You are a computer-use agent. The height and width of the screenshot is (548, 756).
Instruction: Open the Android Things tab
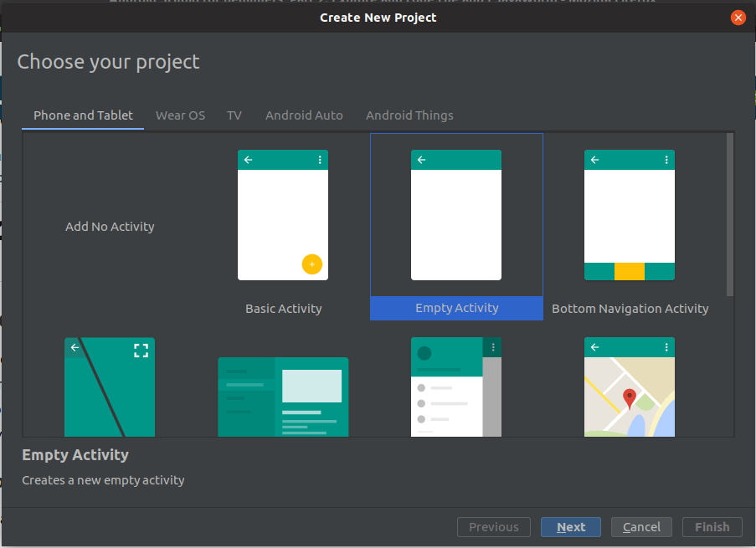tap(409, 115)
